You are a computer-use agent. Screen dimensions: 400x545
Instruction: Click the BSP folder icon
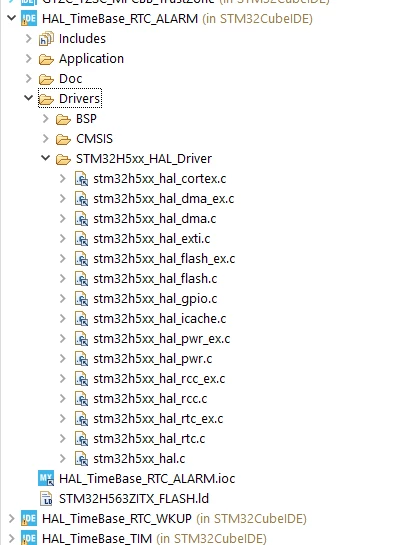coord(63,119)
